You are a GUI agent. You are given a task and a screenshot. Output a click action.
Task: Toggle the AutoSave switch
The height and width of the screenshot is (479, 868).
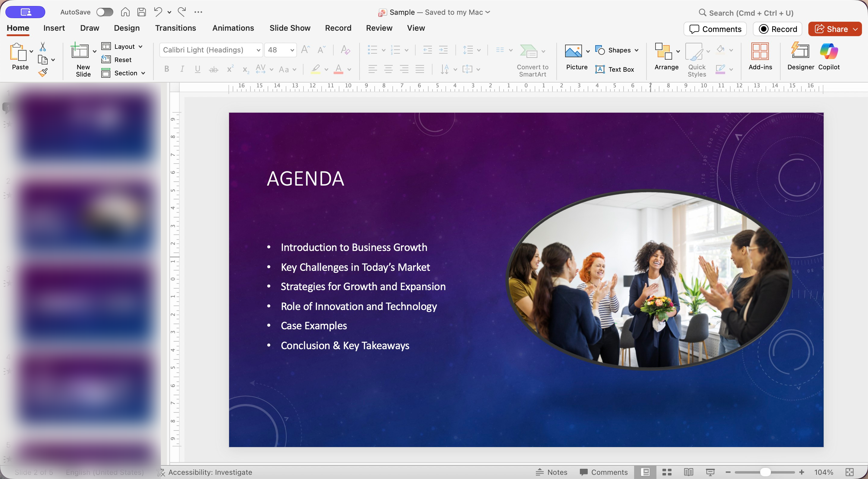[x=105, y=12]
